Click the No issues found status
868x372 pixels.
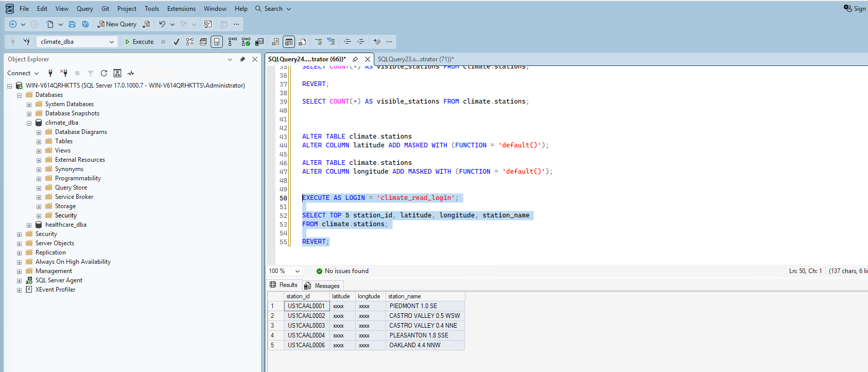click(342, 271)
